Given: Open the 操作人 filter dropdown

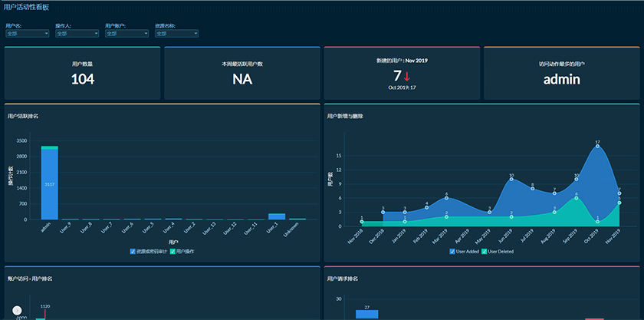Looking at the screenshot, I should 77,33.
